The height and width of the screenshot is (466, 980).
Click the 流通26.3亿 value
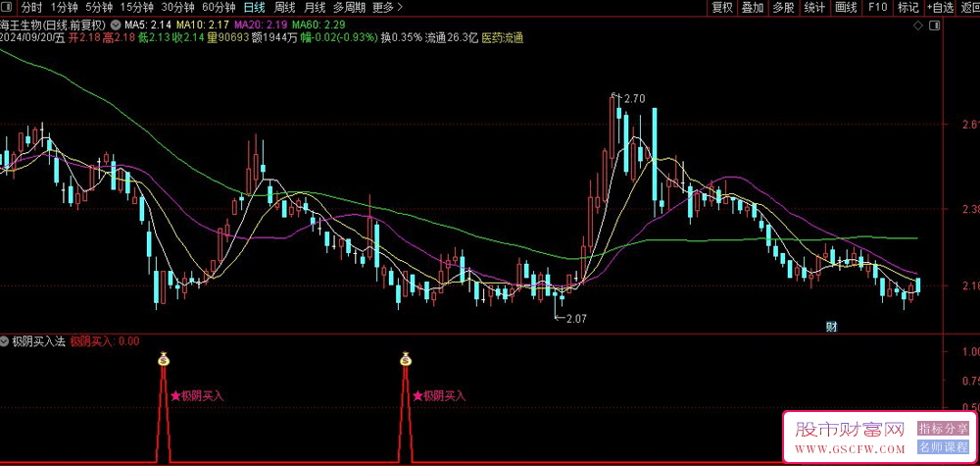click(x=451, y=38)
